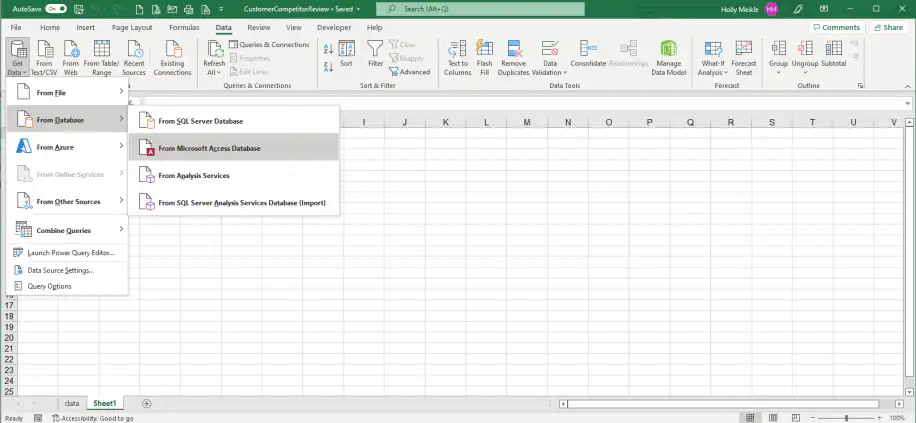This screenshot has height=423, width=916.
Task: Select From Database menu item
Action: [67, 120]
